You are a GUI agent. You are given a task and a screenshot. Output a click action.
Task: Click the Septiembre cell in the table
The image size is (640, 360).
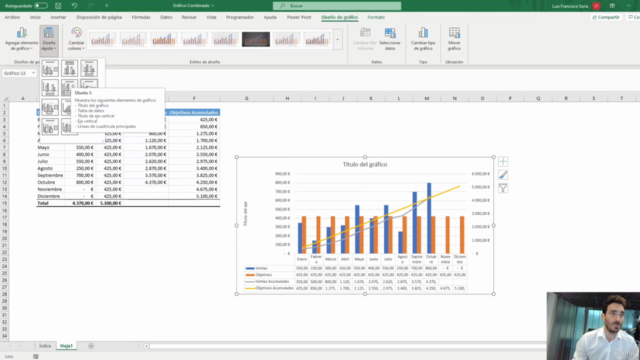coord(50,175)
